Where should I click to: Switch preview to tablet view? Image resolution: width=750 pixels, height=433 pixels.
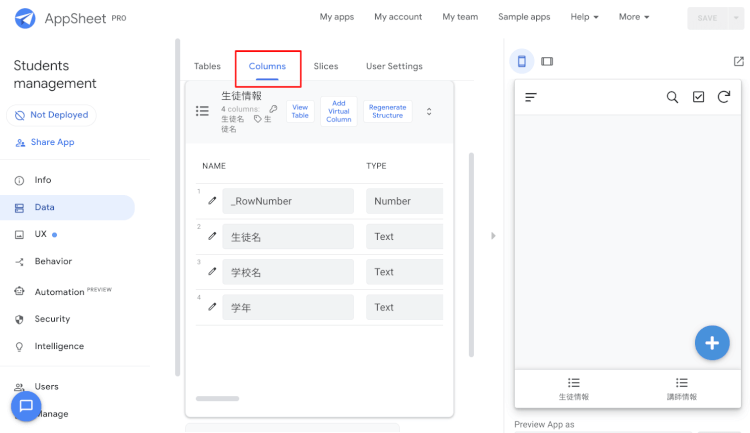point(547,61)
